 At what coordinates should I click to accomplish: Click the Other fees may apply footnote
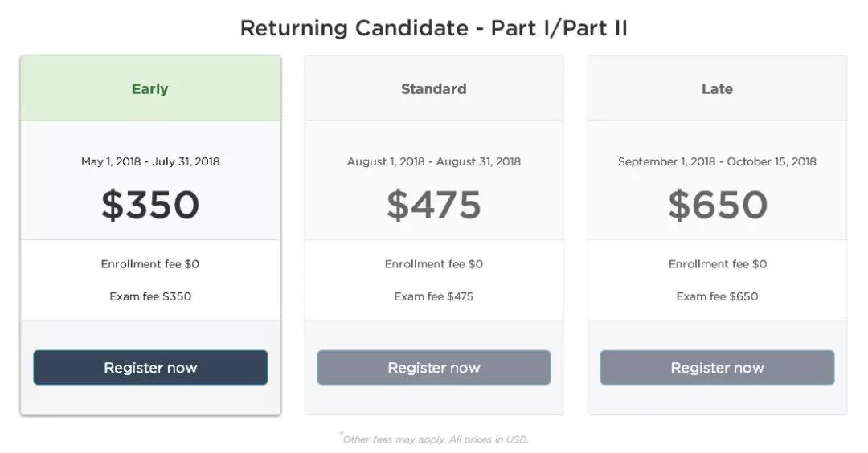point(435,439)
